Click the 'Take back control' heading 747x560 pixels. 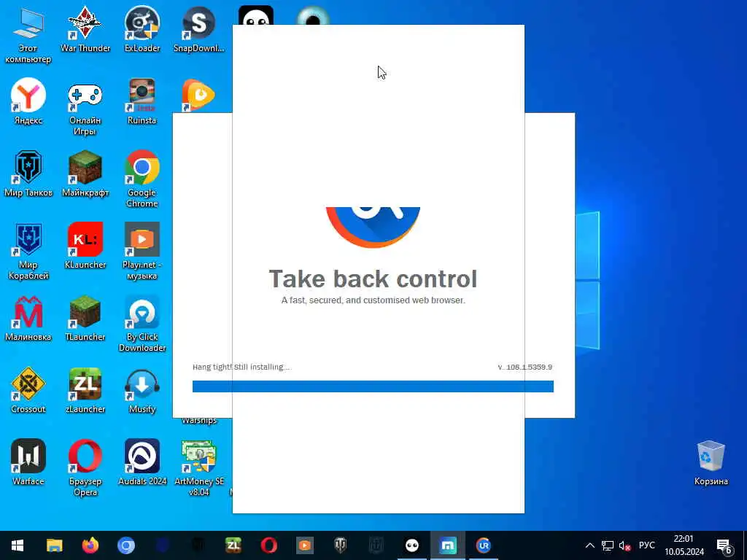coord(373,279)
